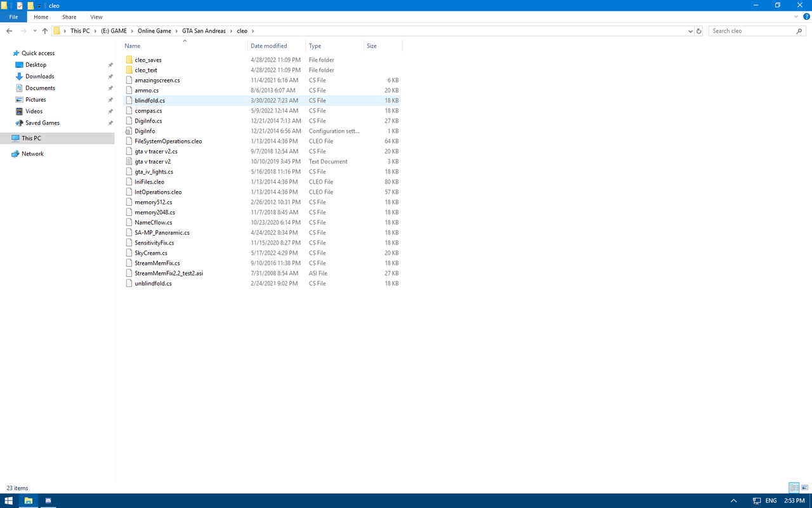
Task: Select the ammo.cs file icon
Action: [129, 90]
